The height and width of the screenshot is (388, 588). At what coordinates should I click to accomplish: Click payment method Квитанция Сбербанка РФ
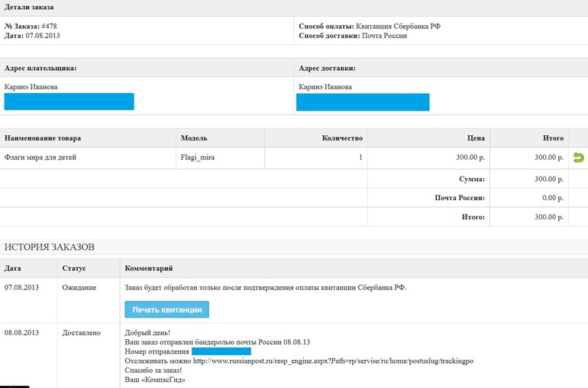[398, 26]
